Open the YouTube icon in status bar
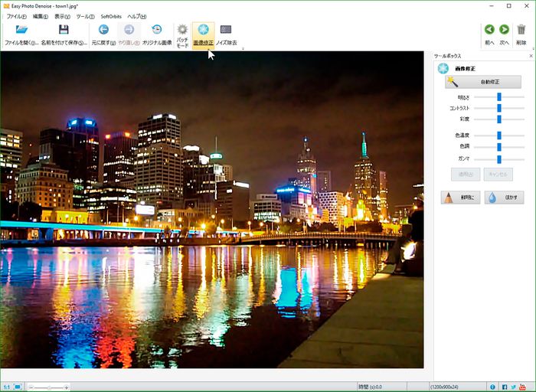Image resolution: width=536 pixels, height=392 pixels. (x=523, y=387)
